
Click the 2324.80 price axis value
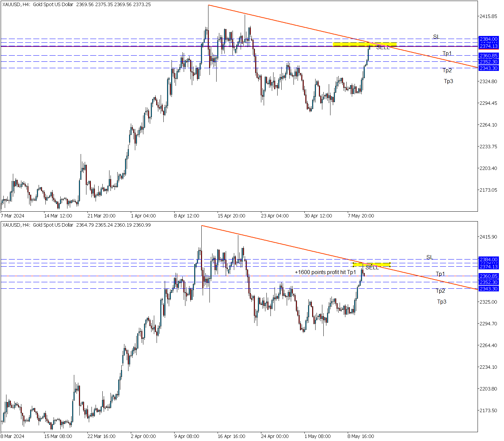488,81
